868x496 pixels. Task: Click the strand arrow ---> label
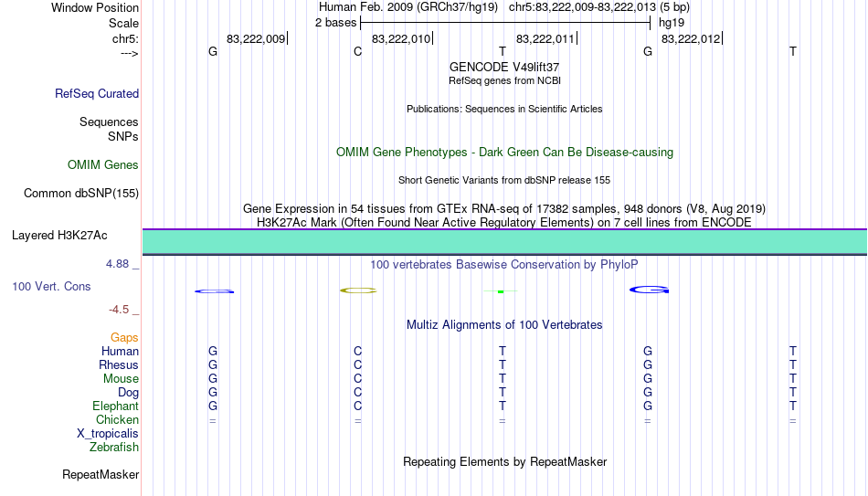pyautogui.click(x=130, y=53)
